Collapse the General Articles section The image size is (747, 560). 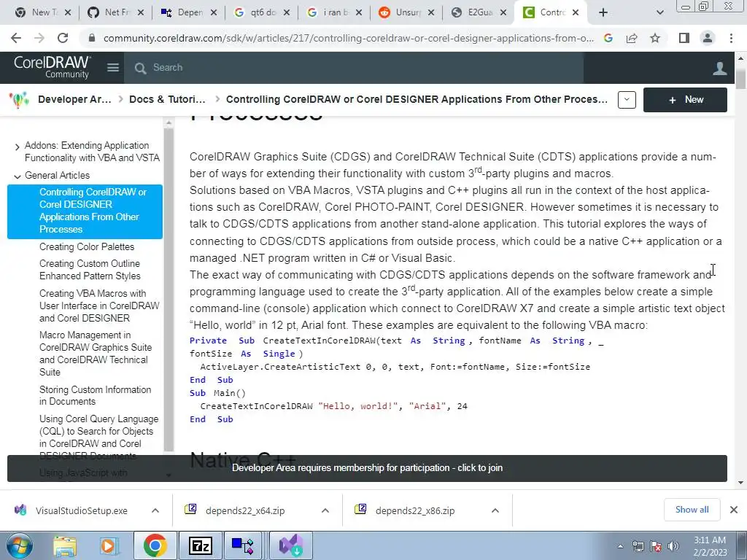(18, 176)
